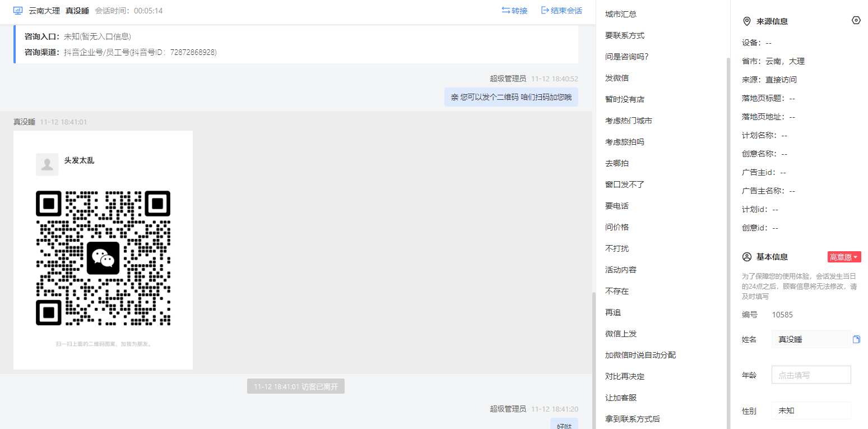The image size is (868, 429).
Task: Click the 姓名 input field
Action: tap(811, 339)
